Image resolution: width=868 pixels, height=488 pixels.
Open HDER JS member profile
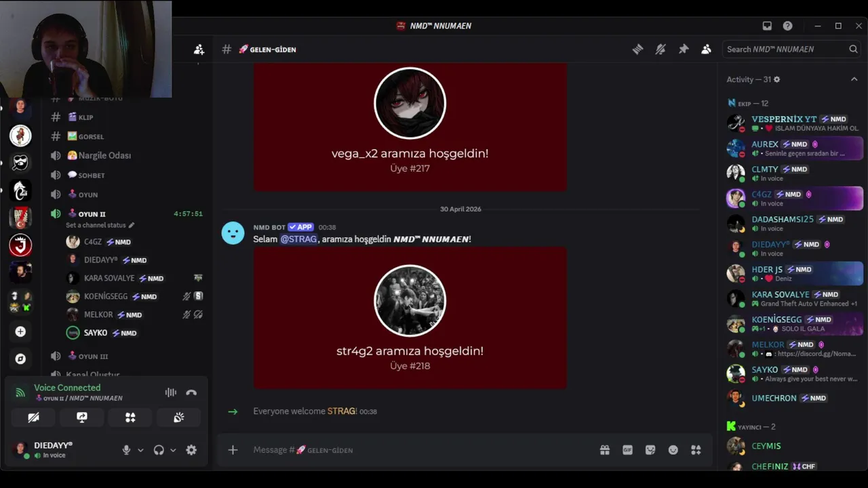(793, 273)
